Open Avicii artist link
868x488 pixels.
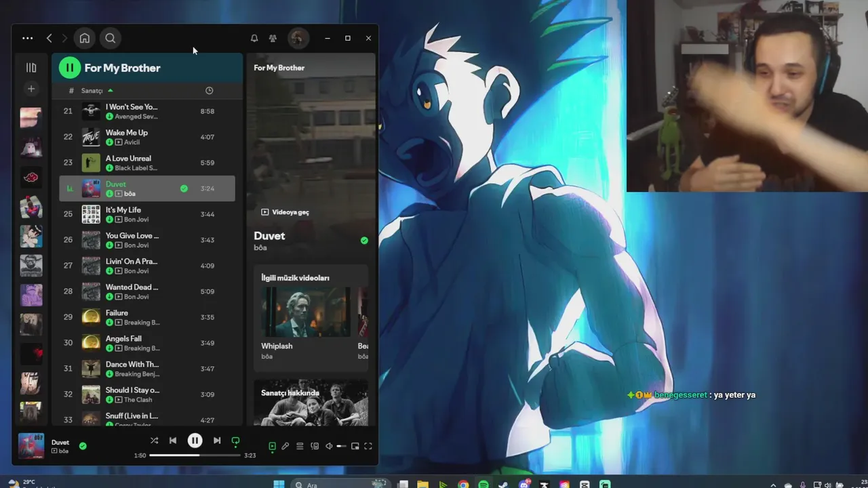point(132,142)
